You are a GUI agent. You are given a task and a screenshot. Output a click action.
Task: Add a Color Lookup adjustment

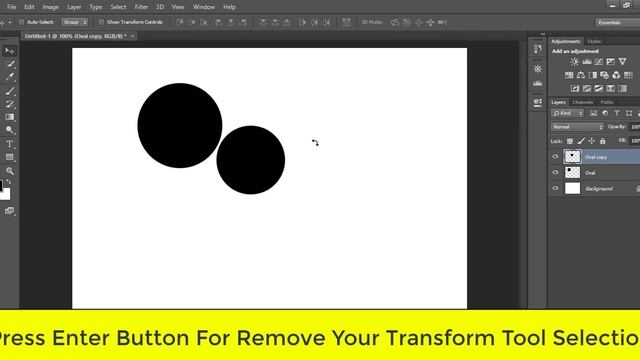(x=628, y=75)
